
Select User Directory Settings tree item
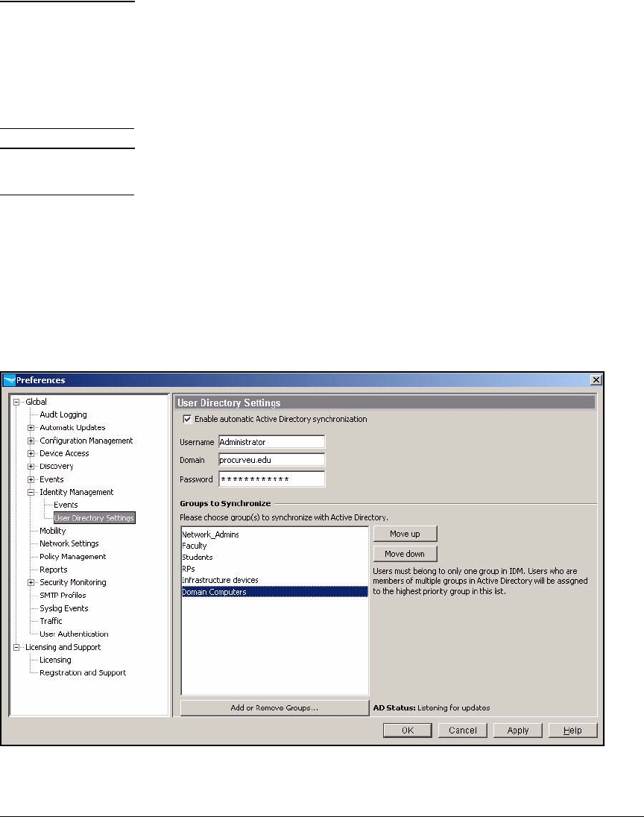[95, 518]
